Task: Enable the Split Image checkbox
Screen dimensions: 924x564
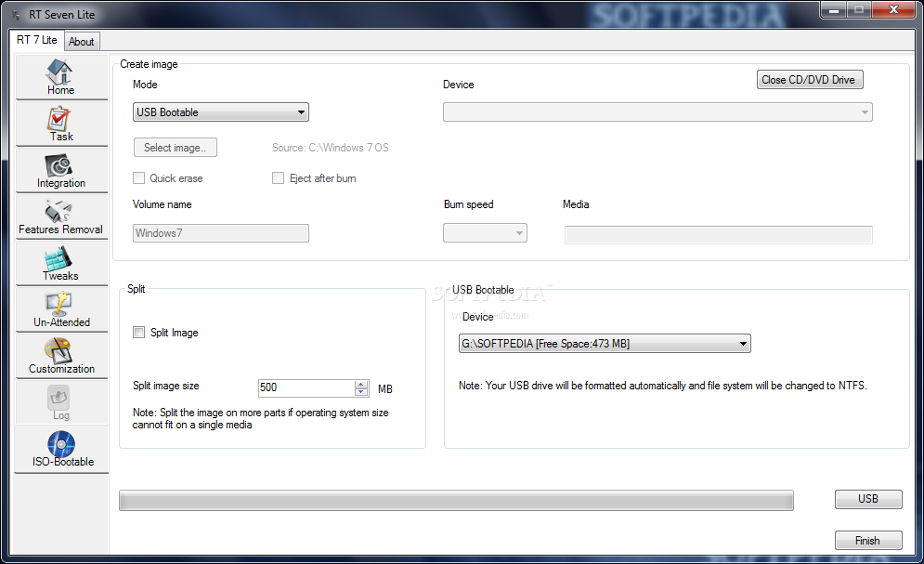Action: pyautogui.click(x=139, y=333)
